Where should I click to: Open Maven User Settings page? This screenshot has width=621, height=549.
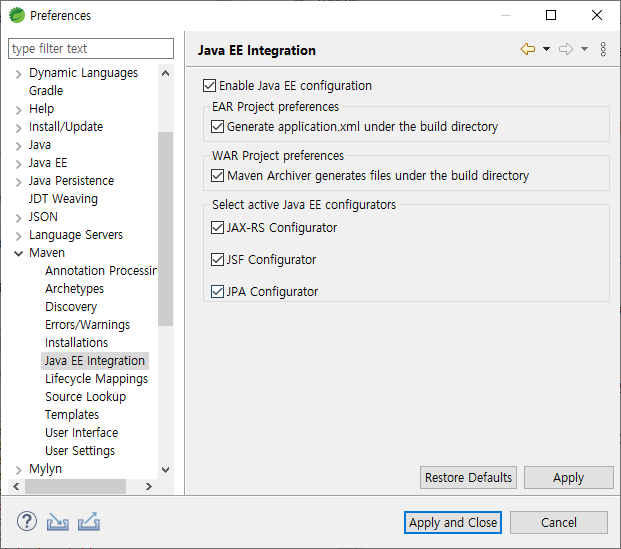tap(80, 451)
